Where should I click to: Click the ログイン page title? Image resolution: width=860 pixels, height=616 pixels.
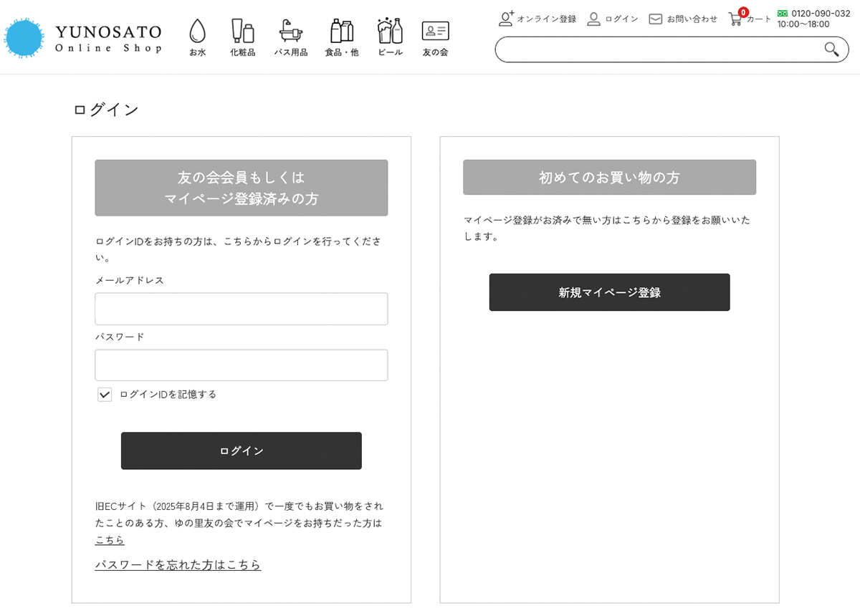coord(106,110)
